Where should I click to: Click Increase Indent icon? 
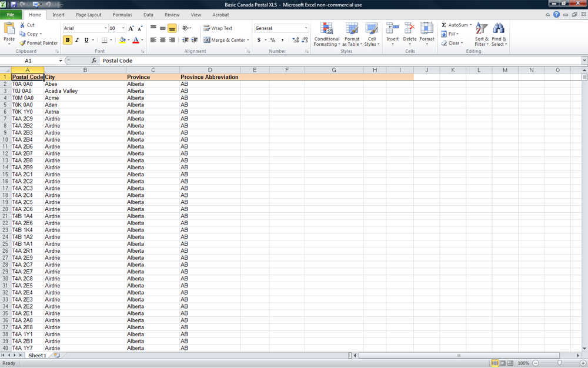click(194, 40)
